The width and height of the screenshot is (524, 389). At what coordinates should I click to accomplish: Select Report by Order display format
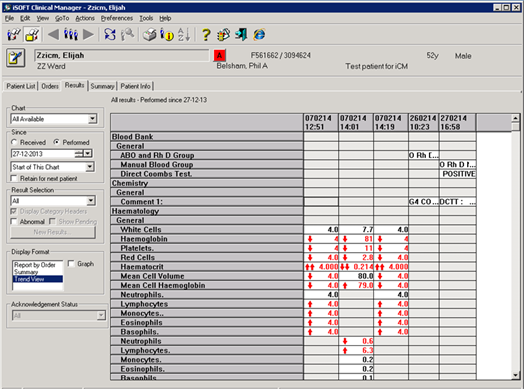coord(35,265)
